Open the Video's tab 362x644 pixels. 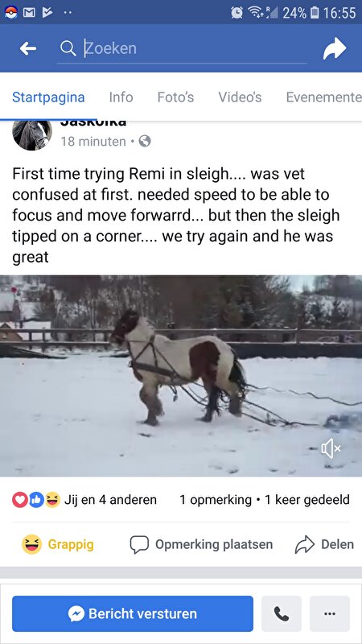(240, 97)
